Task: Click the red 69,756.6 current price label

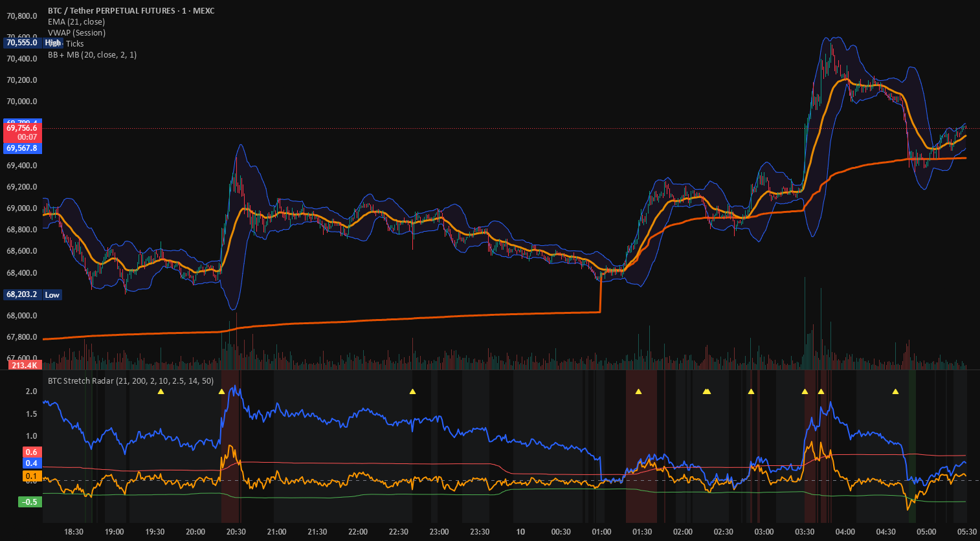Action: pos(23,132)
